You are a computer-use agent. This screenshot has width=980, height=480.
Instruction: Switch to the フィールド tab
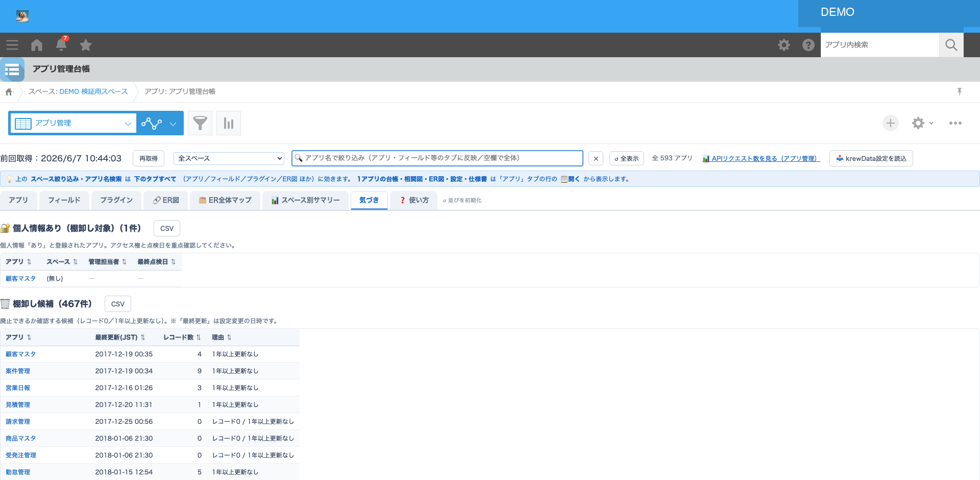tap(64, 200)
